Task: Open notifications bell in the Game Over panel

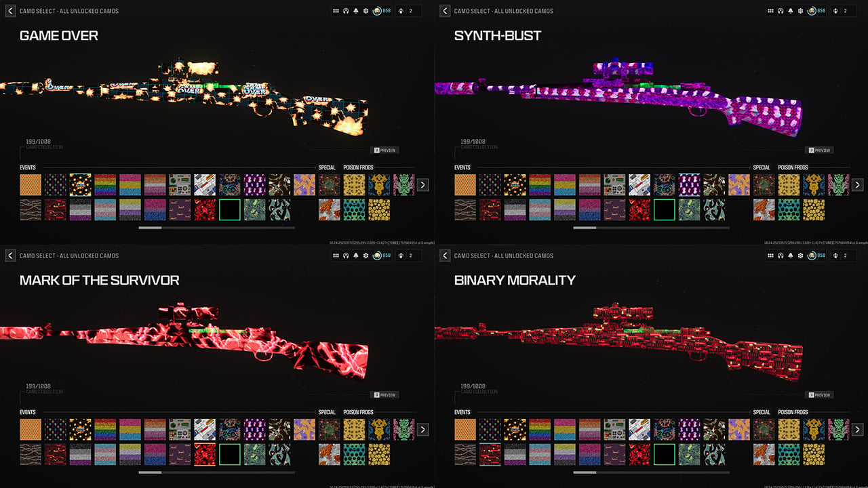Action: tap(356, 11)
